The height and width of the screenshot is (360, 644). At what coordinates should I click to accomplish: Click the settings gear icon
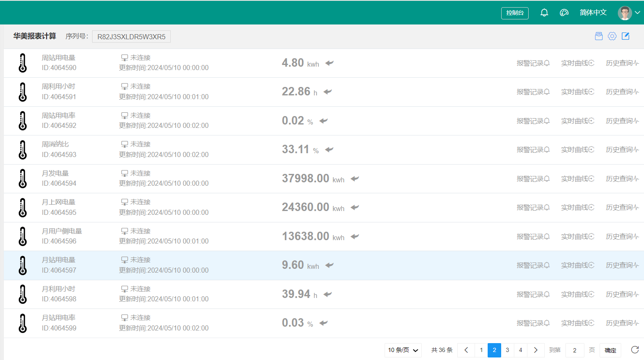coord(612,36)
